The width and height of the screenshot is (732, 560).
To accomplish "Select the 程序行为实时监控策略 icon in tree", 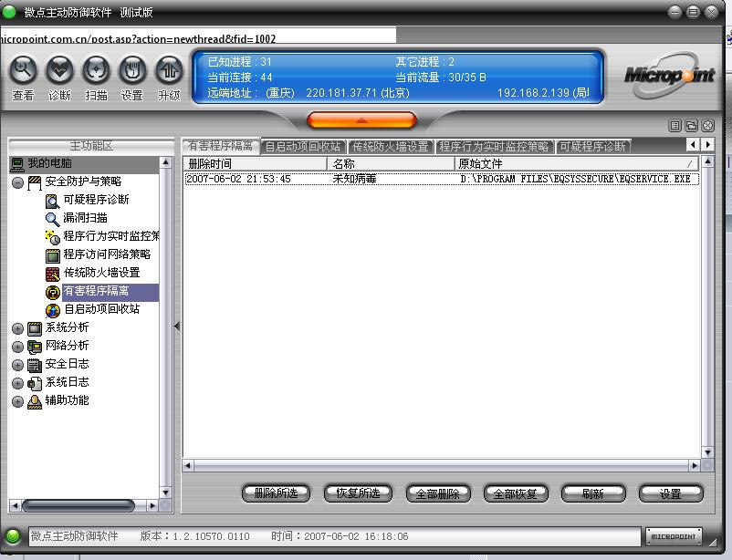I will pyautogui.click(x=52, y=237).
